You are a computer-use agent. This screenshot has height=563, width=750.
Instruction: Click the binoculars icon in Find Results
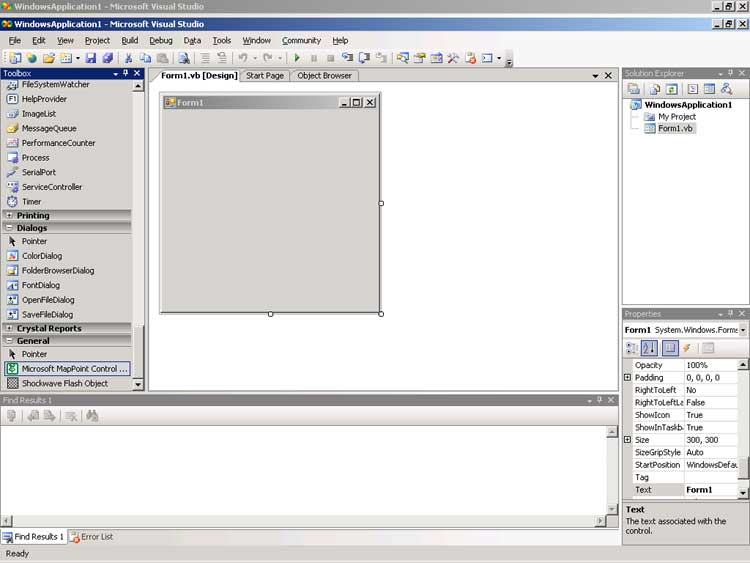click(92, 416)
